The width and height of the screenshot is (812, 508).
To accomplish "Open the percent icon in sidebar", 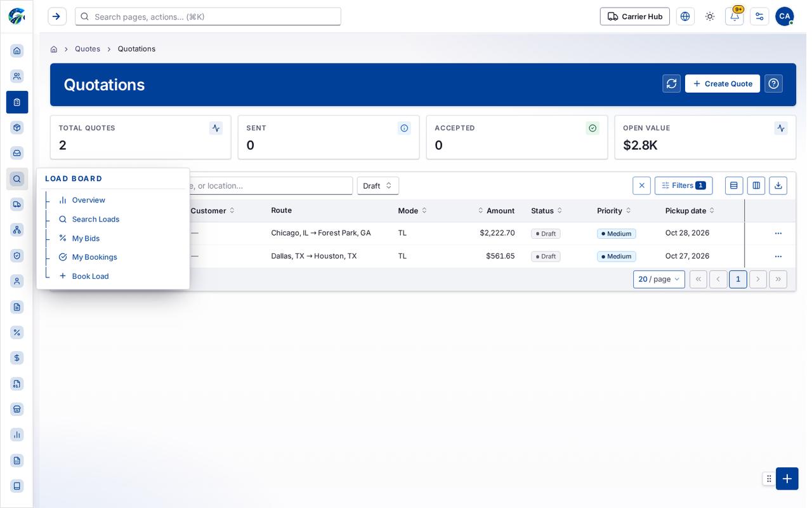I will pos(17,332).
